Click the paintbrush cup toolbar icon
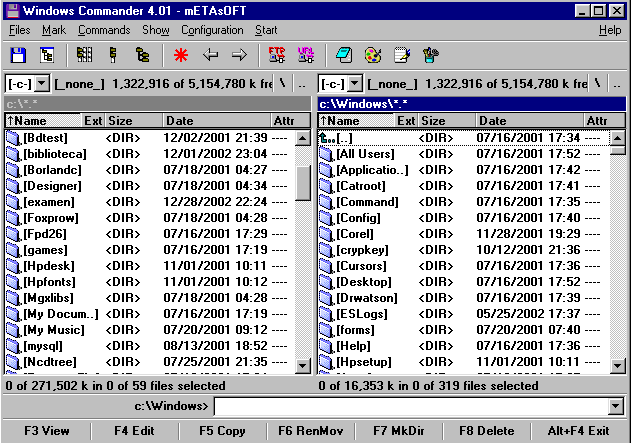631x443 pixels. click(x=431, y=55)
